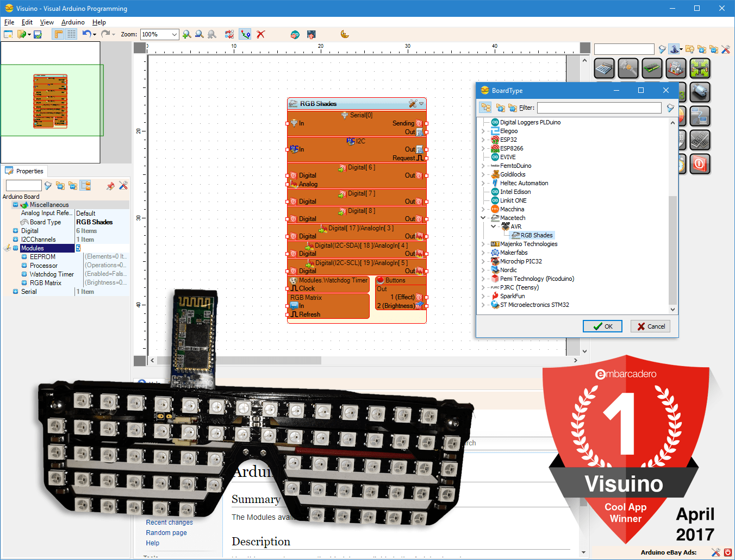Click the Zoom Out magnifier icon

(200, 34)
